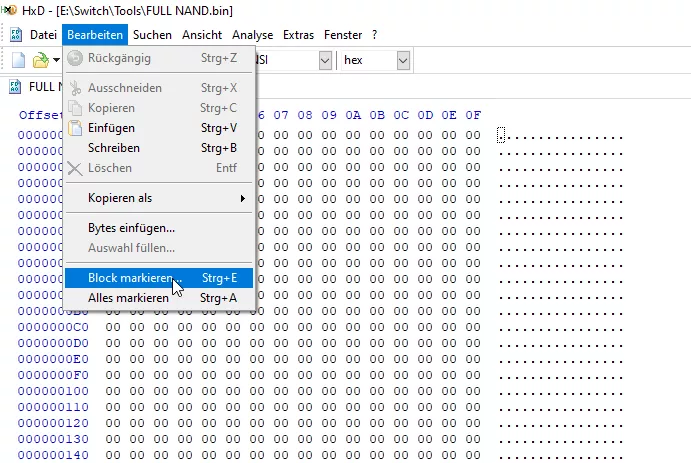
Task: Open the Suchen menu
Action: pyautogui.click(x=152, y=35)
